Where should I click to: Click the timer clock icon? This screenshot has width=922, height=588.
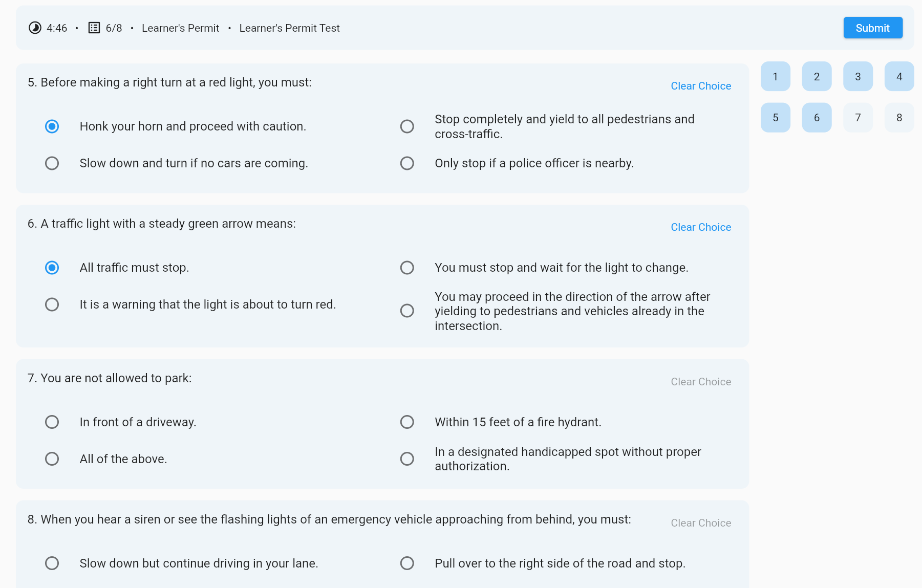coord(35,28)
